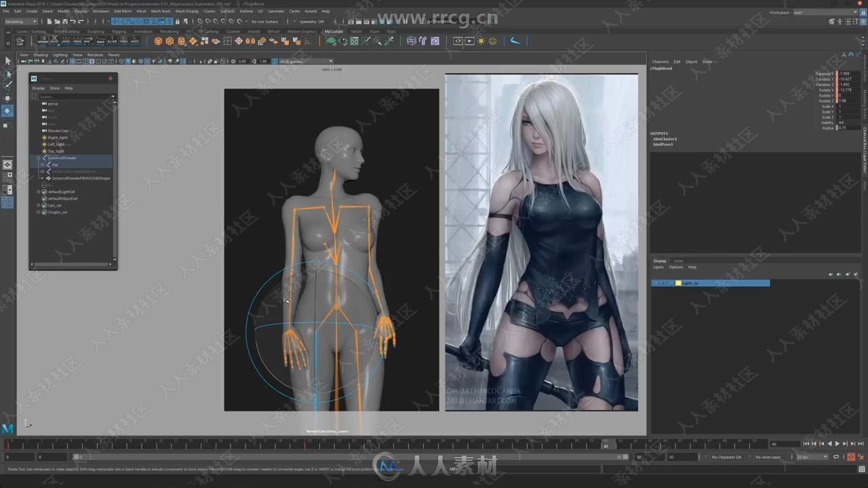Expand Lips_set in Outliner
The image size is (868, 488).
39,205
